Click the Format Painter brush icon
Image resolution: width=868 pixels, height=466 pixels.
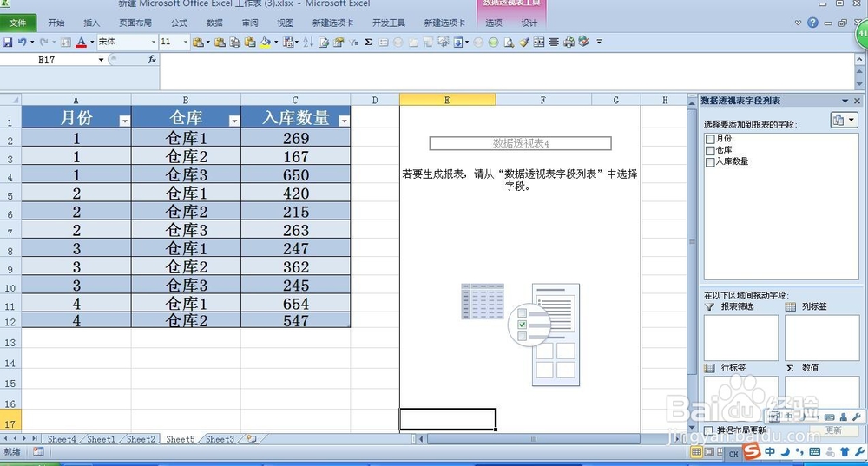point(523,42)
